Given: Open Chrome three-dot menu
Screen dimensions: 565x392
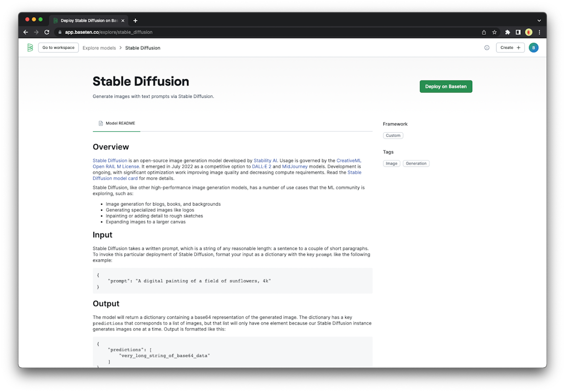Looking at the screenshot, I should click(539, 32).
